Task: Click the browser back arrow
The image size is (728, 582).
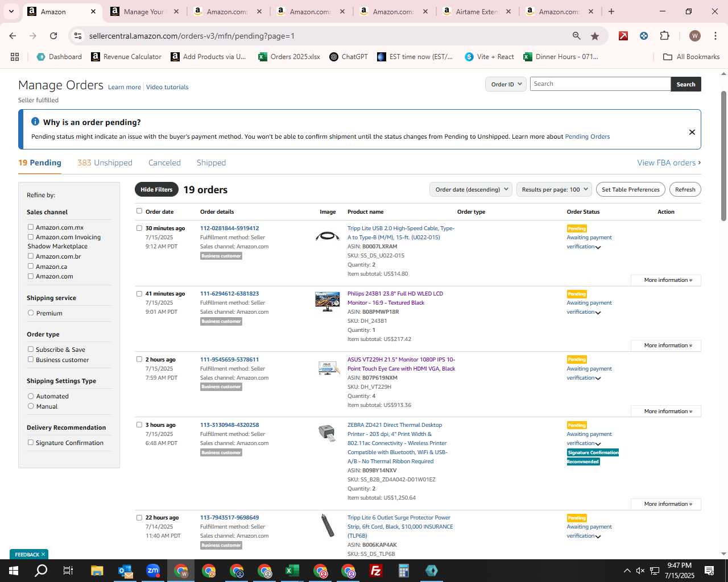Action: tap(13, 36)
